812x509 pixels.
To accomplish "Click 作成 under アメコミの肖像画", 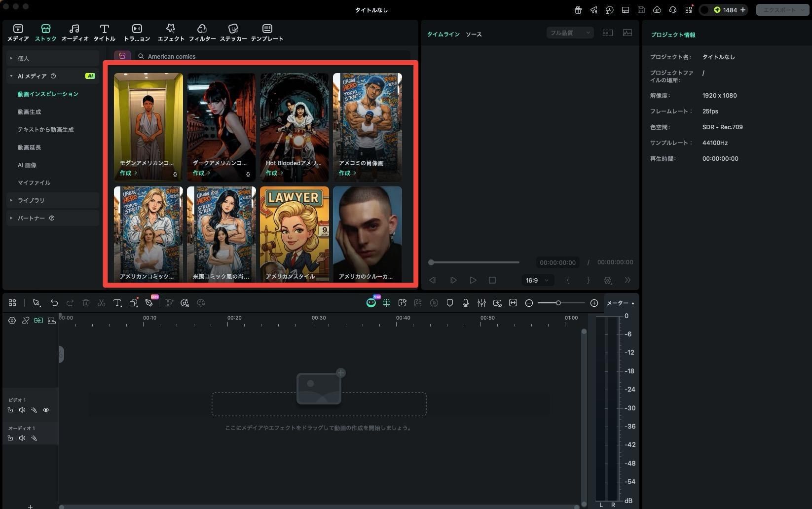I will [x=347, y=173].
